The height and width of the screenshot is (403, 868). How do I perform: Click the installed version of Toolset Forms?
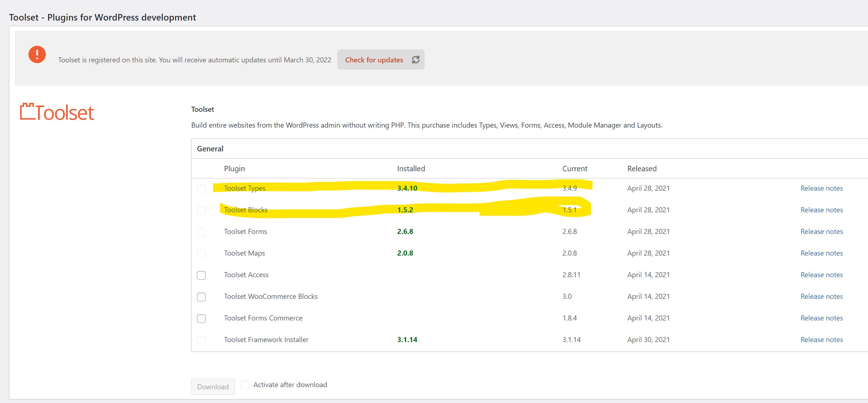[405, 231]
